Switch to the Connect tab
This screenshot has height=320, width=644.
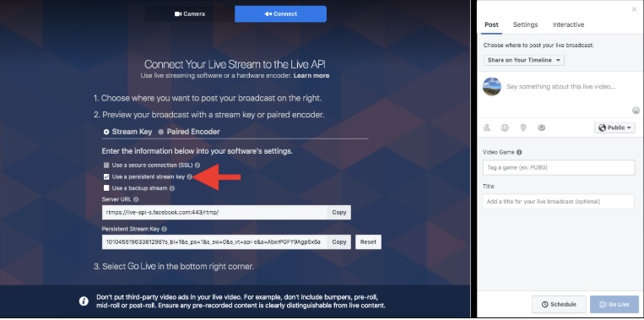click(280, 14)
